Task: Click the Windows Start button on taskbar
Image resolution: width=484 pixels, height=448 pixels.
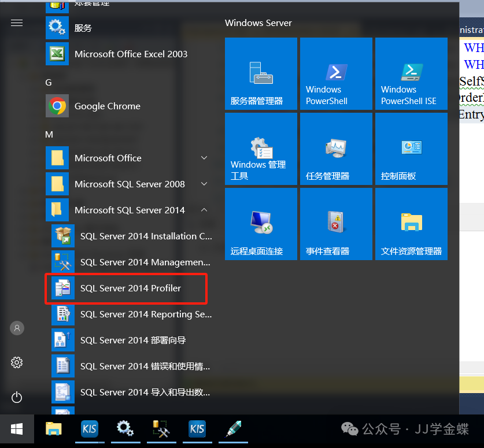Action: coord(17,429)
